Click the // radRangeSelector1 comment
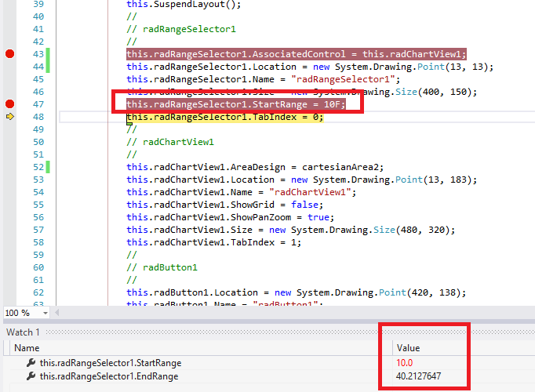This screenshot has width=535, height=392. coord(181,29)
